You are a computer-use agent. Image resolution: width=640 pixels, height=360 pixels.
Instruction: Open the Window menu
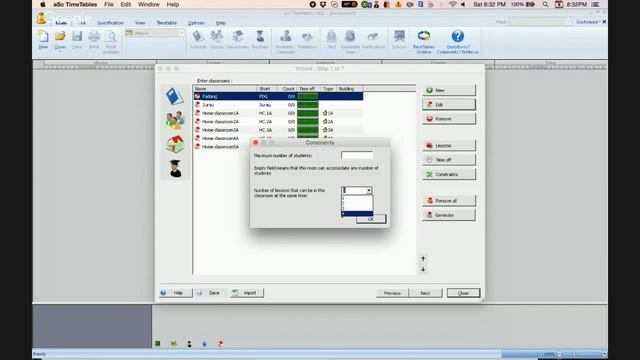149,4
